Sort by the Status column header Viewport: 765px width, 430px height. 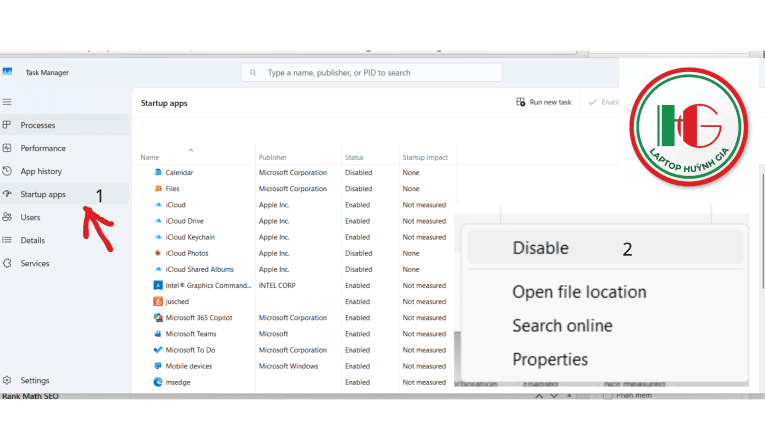(x=354, y=157)
